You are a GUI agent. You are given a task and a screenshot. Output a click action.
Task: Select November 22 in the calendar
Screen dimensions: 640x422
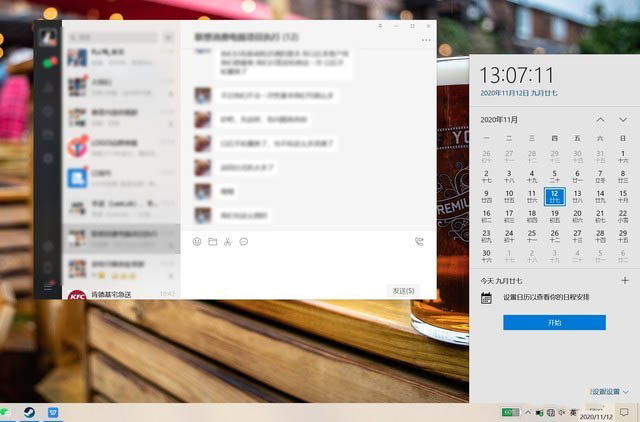(x=623, y=216)
